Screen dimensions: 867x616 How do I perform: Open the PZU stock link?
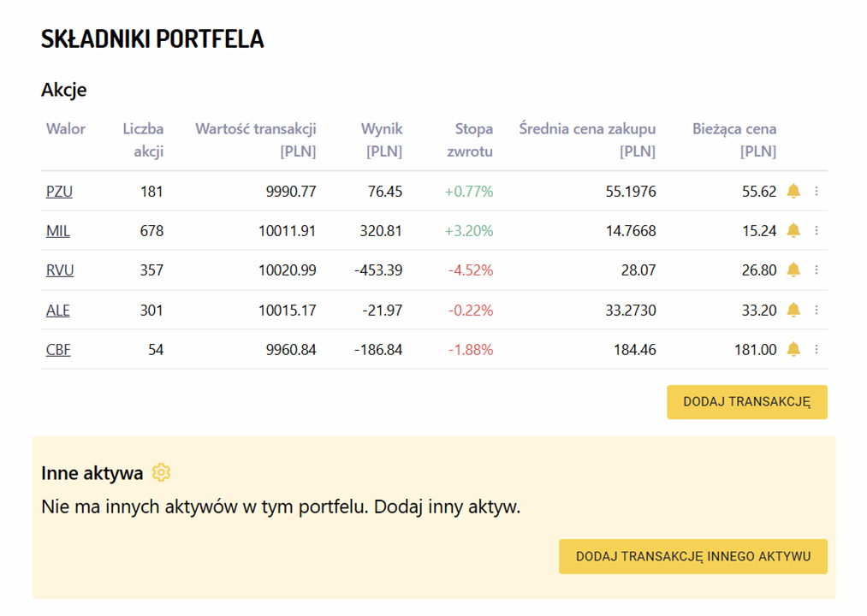click(x=59, y=192)
